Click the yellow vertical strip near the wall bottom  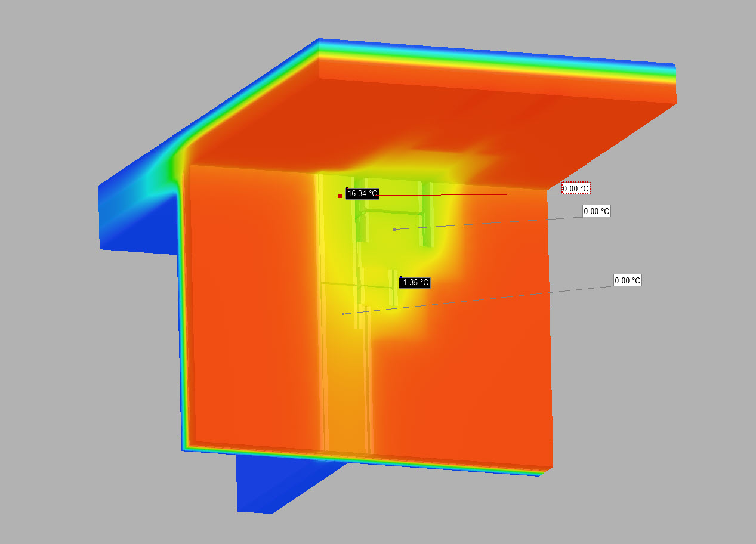pyautogui.click(x=346, y=406)
